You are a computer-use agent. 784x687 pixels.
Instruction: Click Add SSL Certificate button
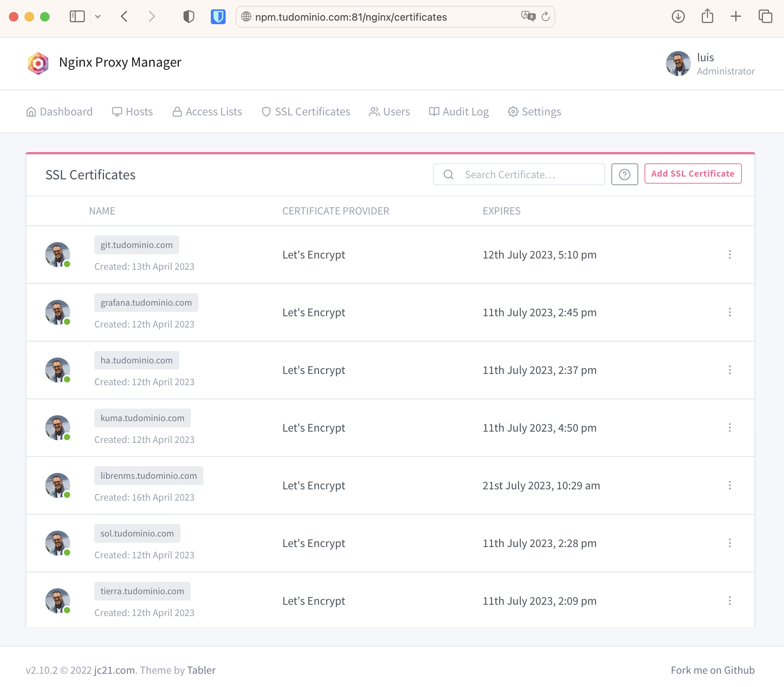point(693,174)
